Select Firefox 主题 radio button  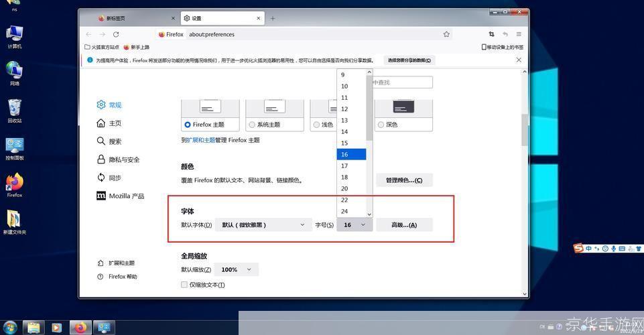click(188, 125)
